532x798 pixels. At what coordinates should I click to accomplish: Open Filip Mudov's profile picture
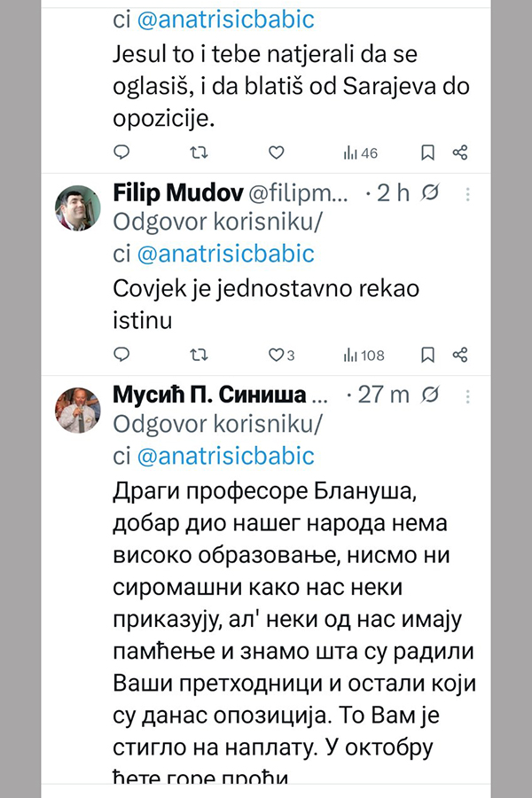[79, 208]
